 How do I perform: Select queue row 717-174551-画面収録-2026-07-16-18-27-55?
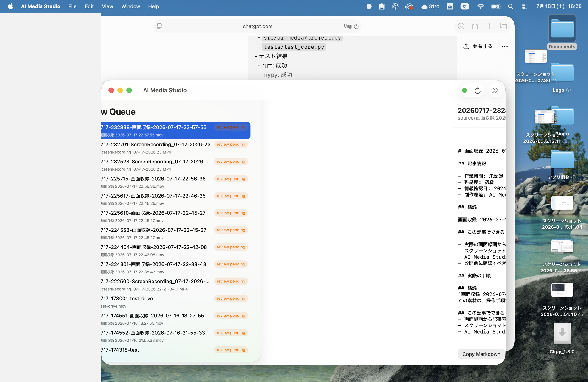(176, 319)
